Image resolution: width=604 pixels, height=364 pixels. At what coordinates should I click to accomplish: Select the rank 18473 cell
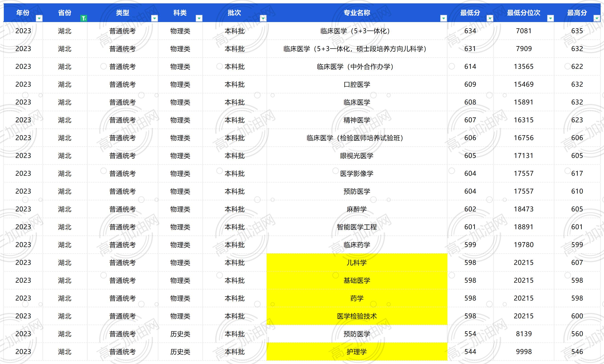524,209
